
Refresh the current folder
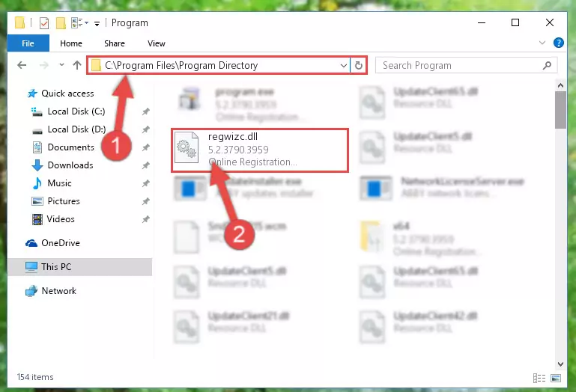pos(359,65)
